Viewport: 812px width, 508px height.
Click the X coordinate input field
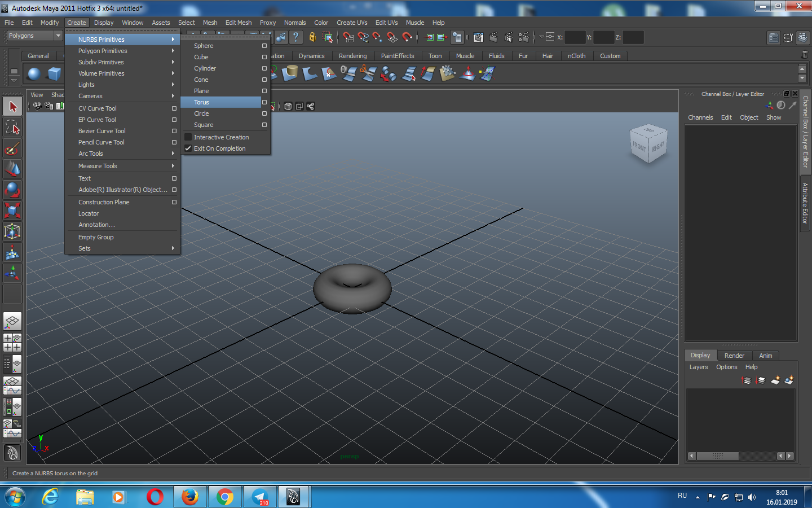(575, 37)
